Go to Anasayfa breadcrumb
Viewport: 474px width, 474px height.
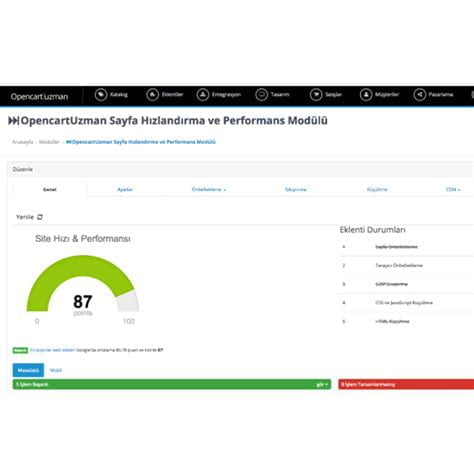23,142
